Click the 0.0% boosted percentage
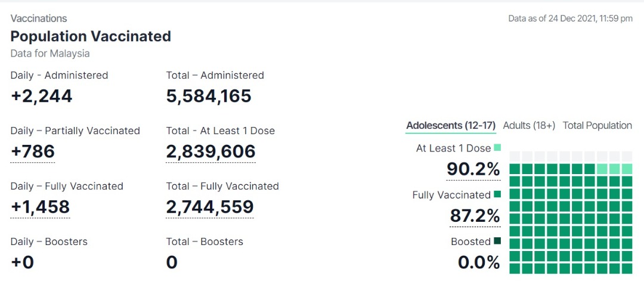Viewport: 644px width, 285px height. pyautogui.click(x=479, y=262)
